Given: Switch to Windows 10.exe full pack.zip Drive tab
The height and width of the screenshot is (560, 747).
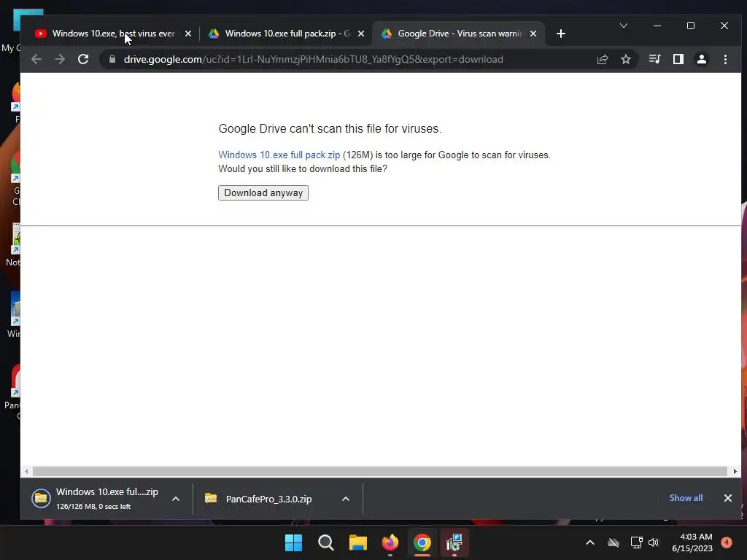Looking at the screenshot, I should click(x=287, y=34).
